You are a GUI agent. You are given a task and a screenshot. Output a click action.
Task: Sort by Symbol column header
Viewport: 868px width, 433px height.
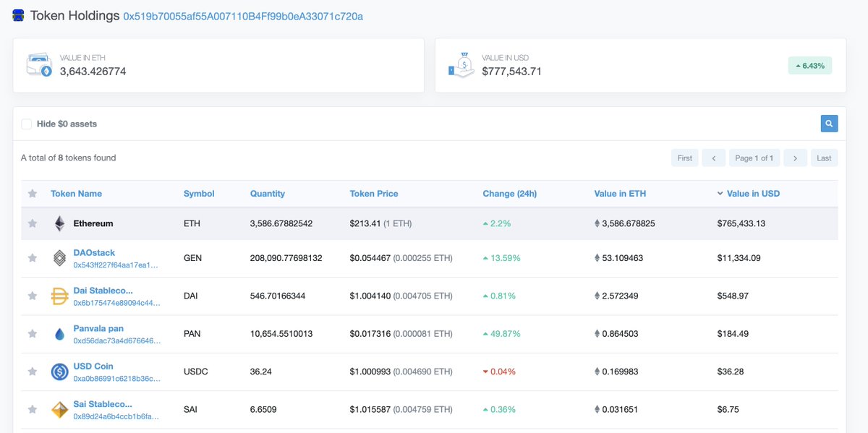(x=199, y=194)
